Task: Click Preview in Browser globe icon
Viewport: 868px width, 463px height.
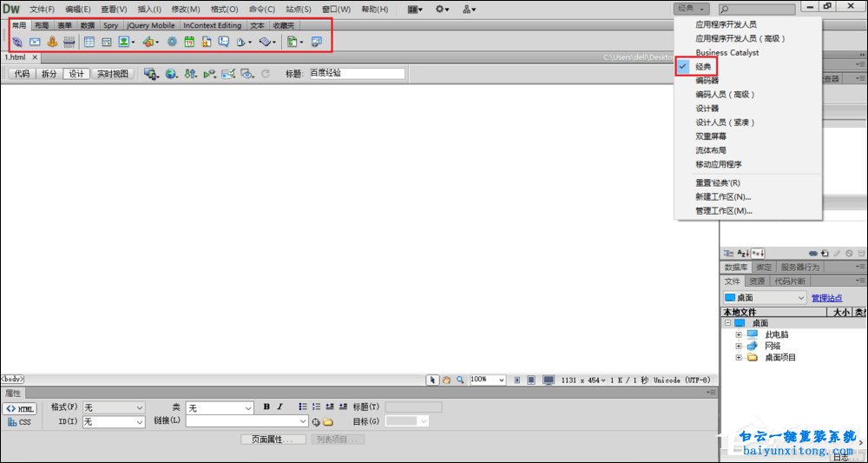Action: [x=172, y=74]
